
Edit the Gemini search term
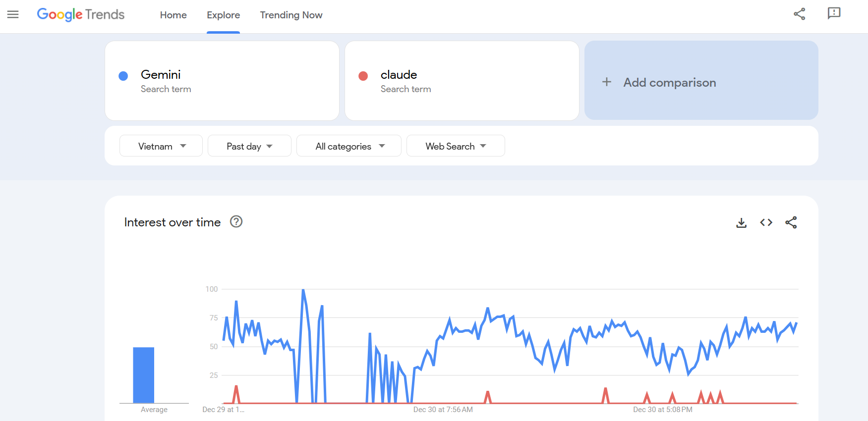coord(222,80)
